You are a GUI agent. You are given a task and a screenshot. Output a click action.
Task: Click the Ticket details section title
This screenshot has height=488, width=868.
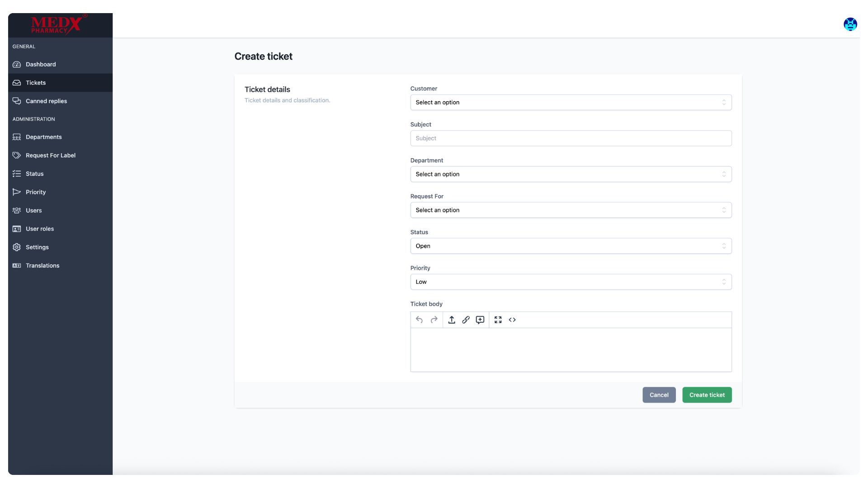tap(267, 89)
